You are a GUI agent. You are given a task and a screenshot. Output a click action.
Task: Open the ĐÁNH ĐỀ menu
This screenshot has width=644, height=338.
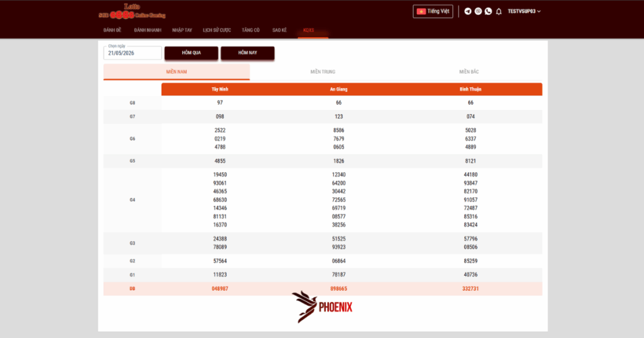(112, 30)
